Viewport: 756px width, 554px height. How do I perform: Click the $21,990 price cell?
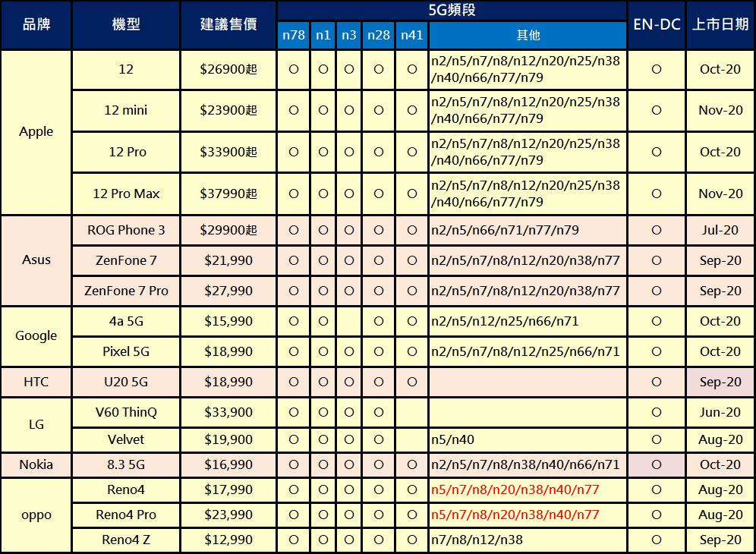click(x=228, y=260)
